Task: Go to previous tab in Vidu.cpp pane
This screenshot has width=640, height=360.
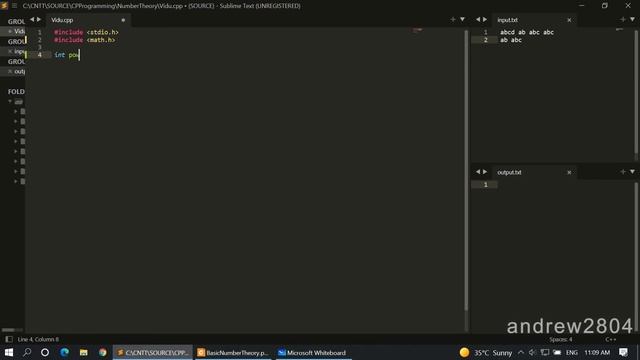Action: click(32, 19)
